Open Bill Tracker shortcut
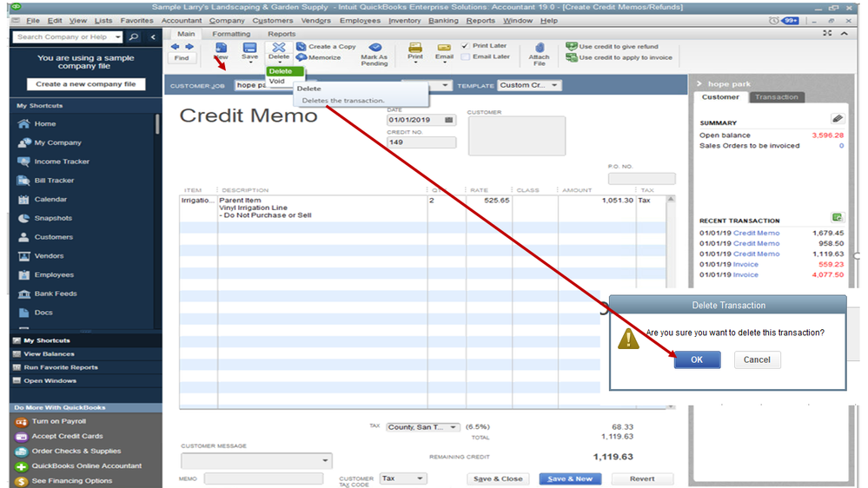868x488 pixels. pos(54,181)
